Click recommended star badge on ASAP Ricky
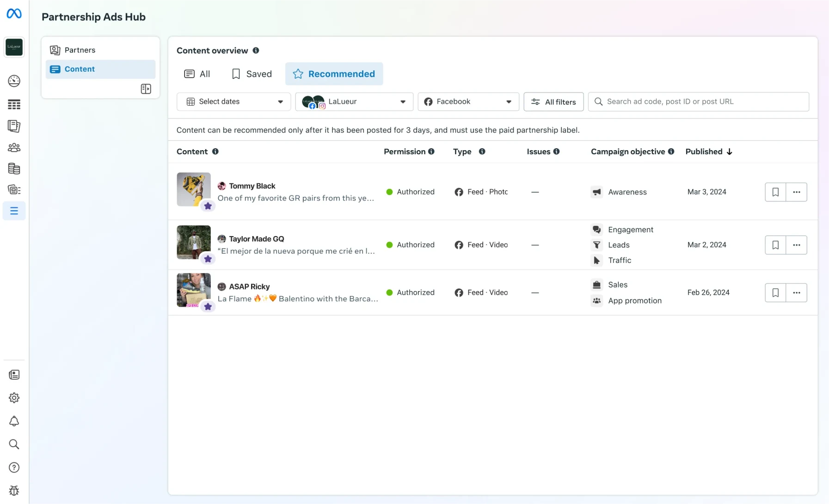Screen dimensions: 829x504 click(208, 306)
